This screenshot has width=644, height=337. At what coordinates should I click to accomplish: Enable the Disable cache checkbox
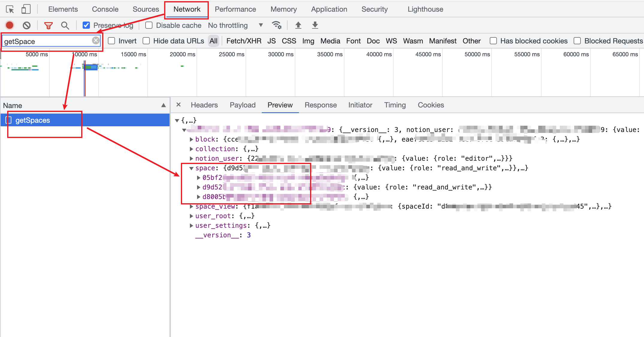pyautogui.click(x=149, y=25)
